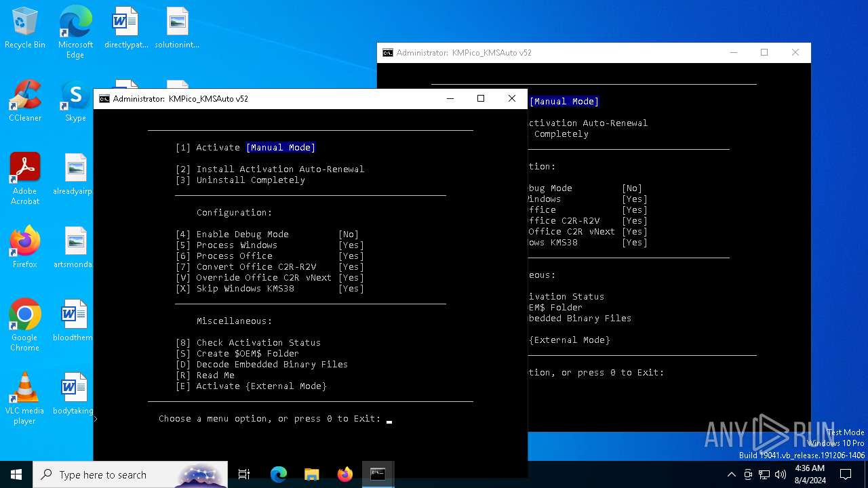Click the back window title bar text
Image resolution: width=868 pixels, height=488 pixels.
(x=464, y=53)
